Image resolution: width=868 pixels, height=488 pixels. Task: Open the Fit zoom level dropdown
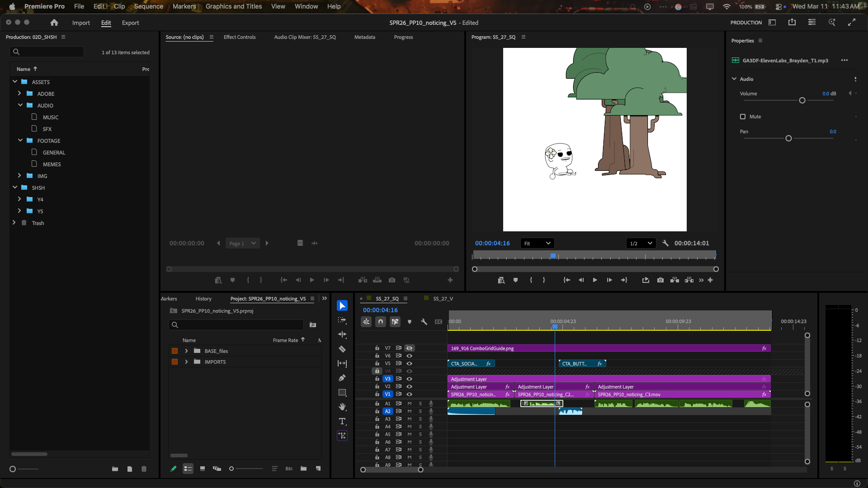point(537,244)
